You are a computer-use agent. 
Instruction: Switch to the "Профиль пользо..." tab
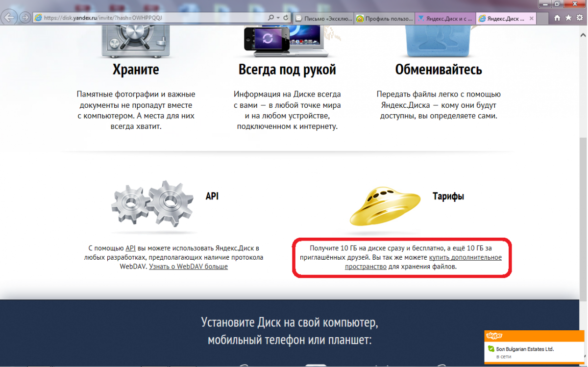[x=384, y=18]
